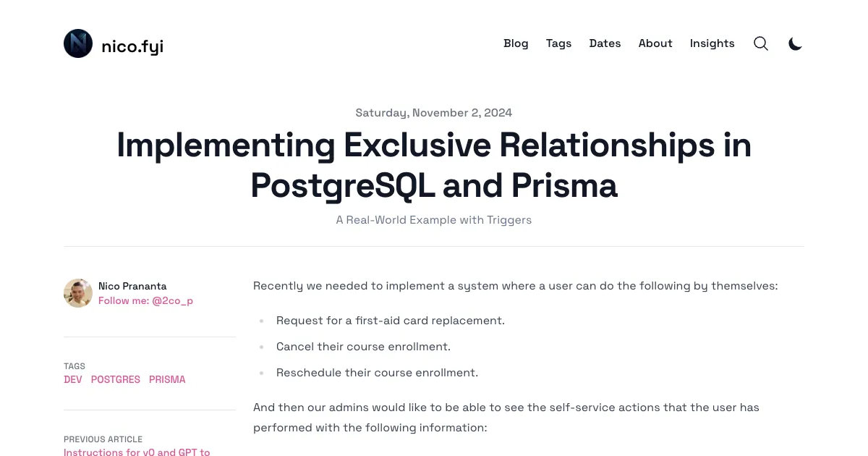The height and width of the screenshot is (456, 868).
Task: Toggle dark mode moon icon
Action: (795, 43)
